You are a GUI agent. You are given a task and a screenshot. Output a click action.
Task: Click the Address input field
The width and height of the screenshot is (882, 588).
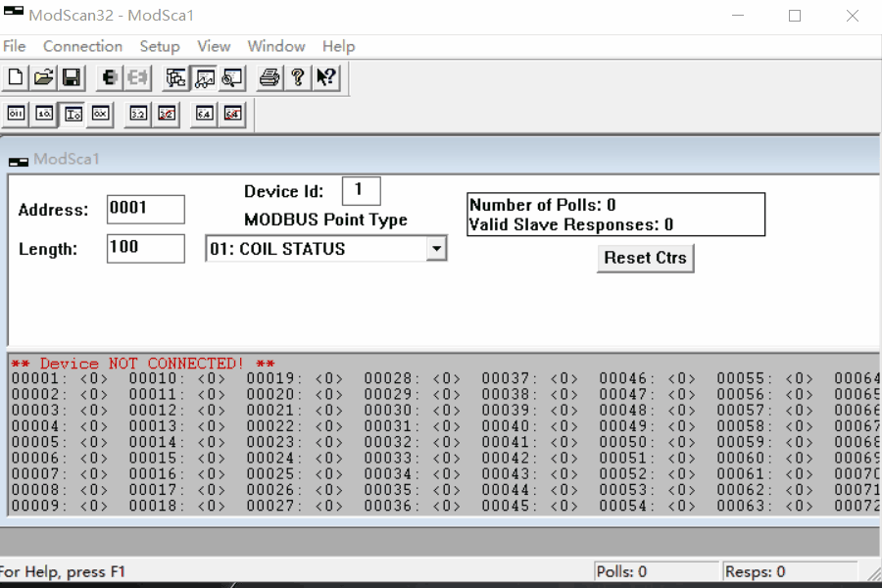pos(145,209)
